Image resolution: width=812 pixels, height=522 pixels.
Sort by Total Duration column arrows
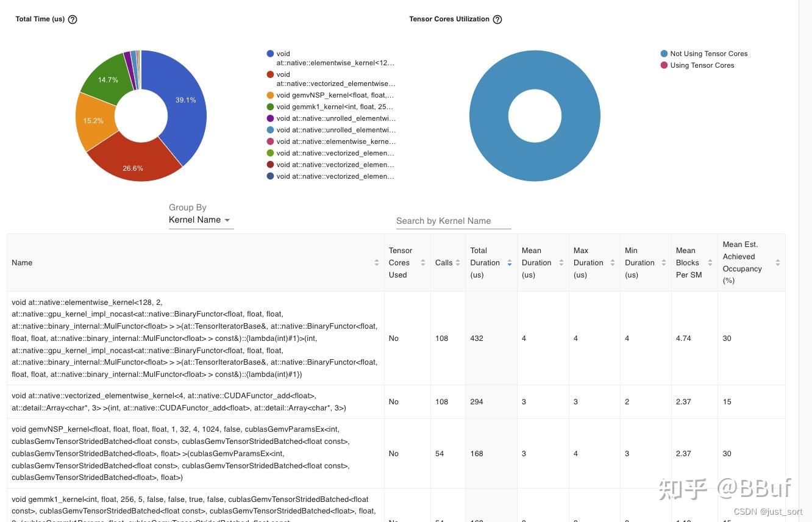[x=509, y=263]
